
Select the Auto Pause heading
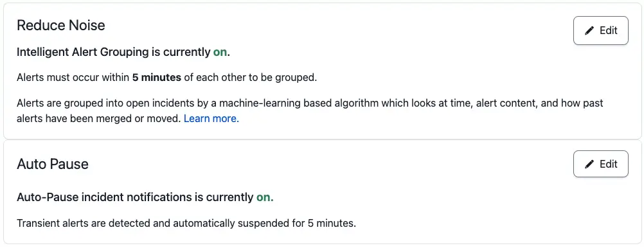click(x=53, y=164)
